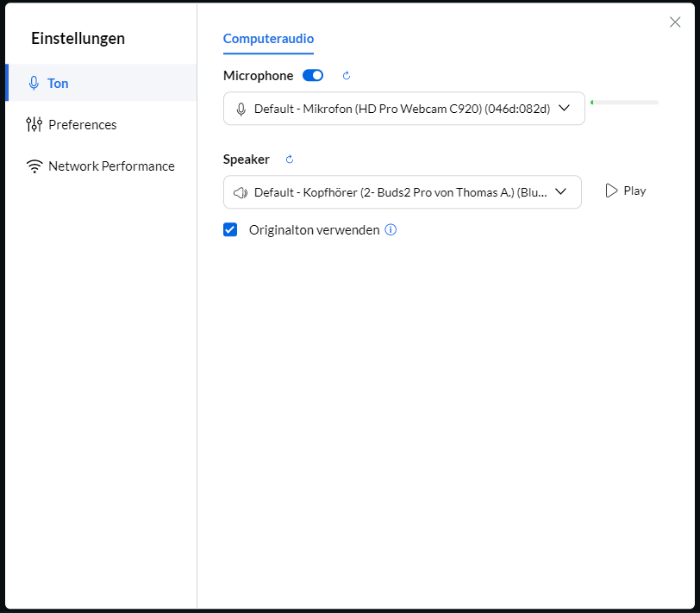This screenshot has height=613, width=700.
Task: Click the Wi-Fi icon for Network Performance
Action: pos(34,166)
